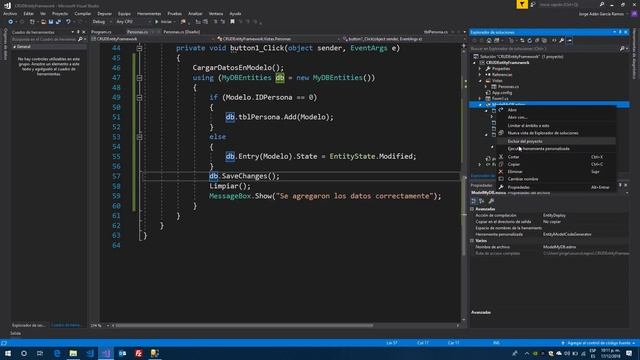Select Personas.cs in Solution Explorer

508,87
